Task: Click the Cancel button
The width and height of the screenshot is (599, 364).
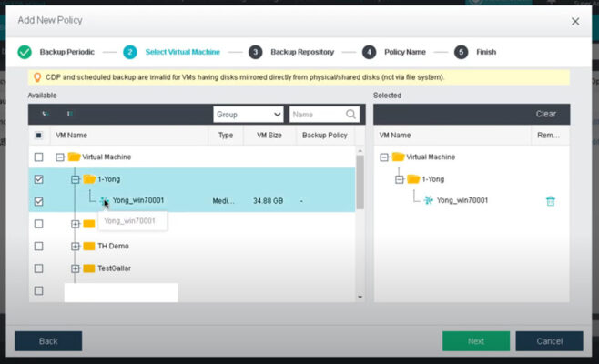Action: click(549, 341)
